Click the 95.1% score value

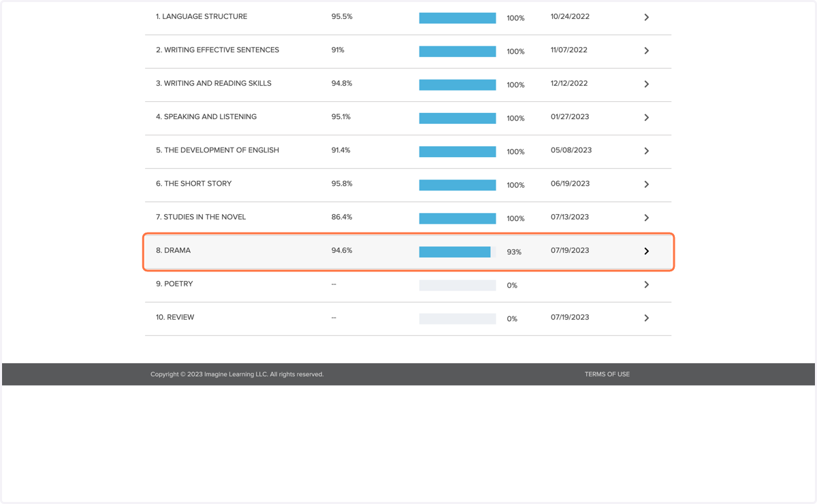pos(341,116)
